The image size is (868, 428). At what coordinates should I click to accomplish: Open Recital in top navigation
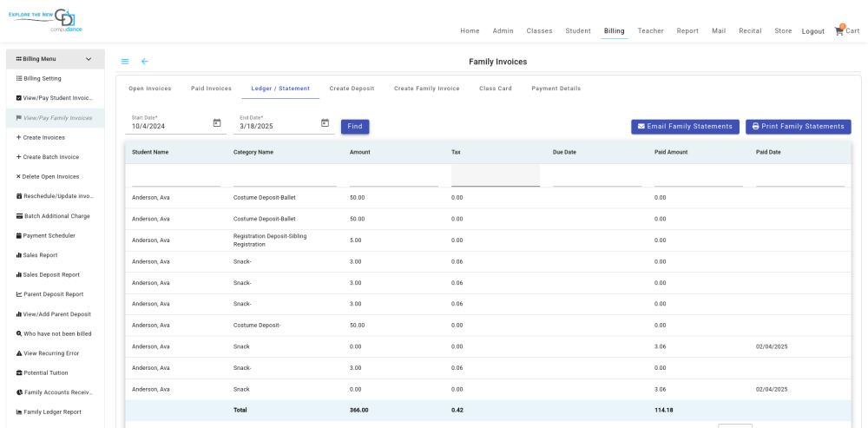coord(750,31)
